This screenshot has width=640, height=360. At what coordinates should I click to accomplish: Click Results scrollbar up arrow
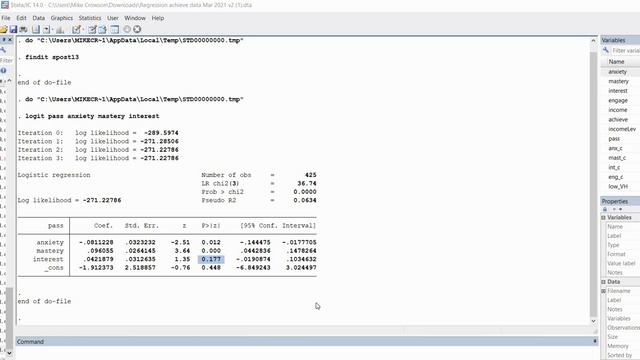pyautogui.click(x=593, y=41)
